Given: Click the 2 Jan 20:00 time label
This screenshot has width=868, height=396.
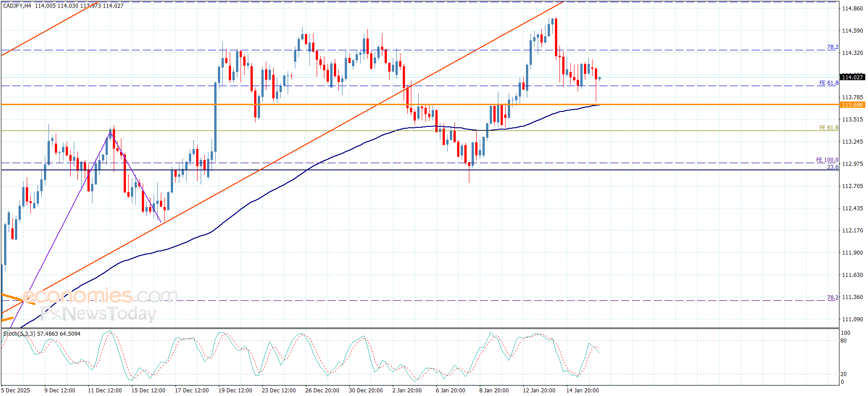Looking at the screenshot, I should click(407, 391).
